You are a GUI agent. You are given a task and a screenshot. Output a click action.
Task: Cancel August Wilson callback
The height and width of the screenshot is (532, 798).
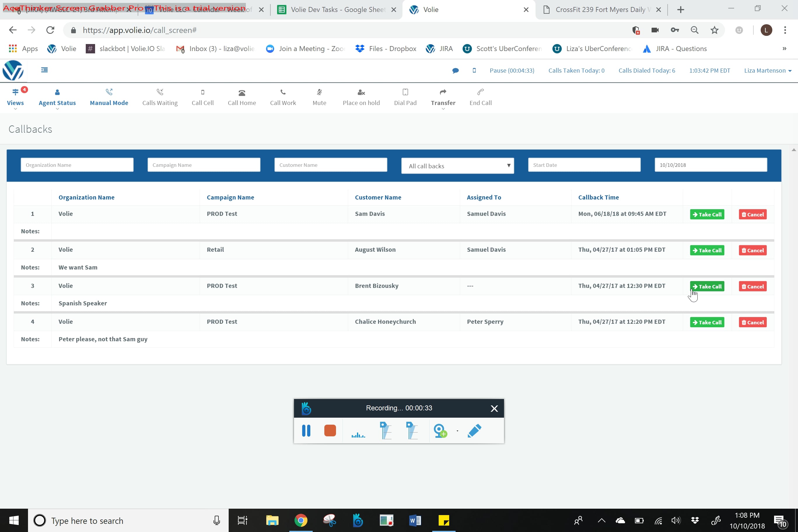click(x=752, y=250)
